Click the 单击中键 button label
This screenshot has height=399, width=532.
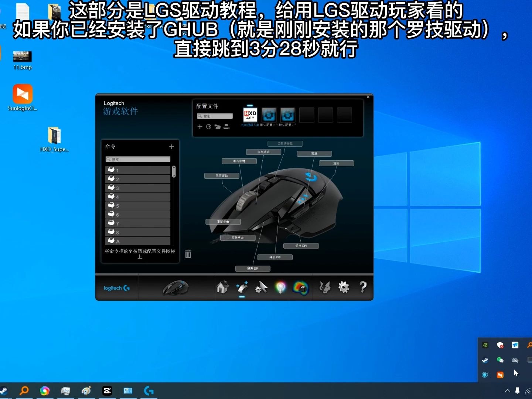pos(239,161)
